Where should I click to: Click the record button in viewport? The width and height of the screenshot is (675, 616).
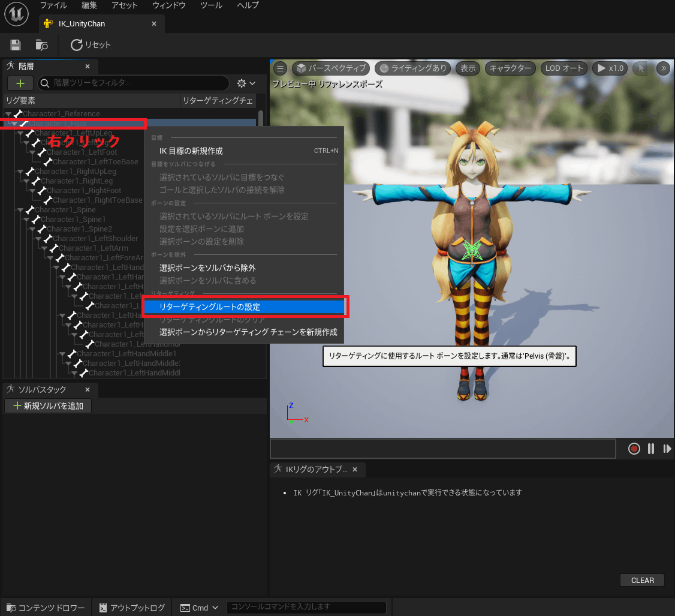pos(634,449)
